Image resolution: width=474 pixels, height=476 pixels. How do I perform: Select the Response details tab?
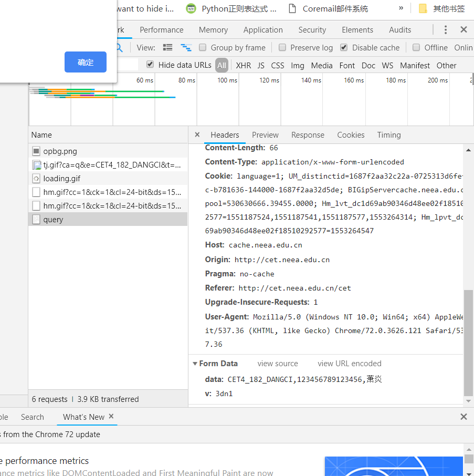(x=308, y=135)
